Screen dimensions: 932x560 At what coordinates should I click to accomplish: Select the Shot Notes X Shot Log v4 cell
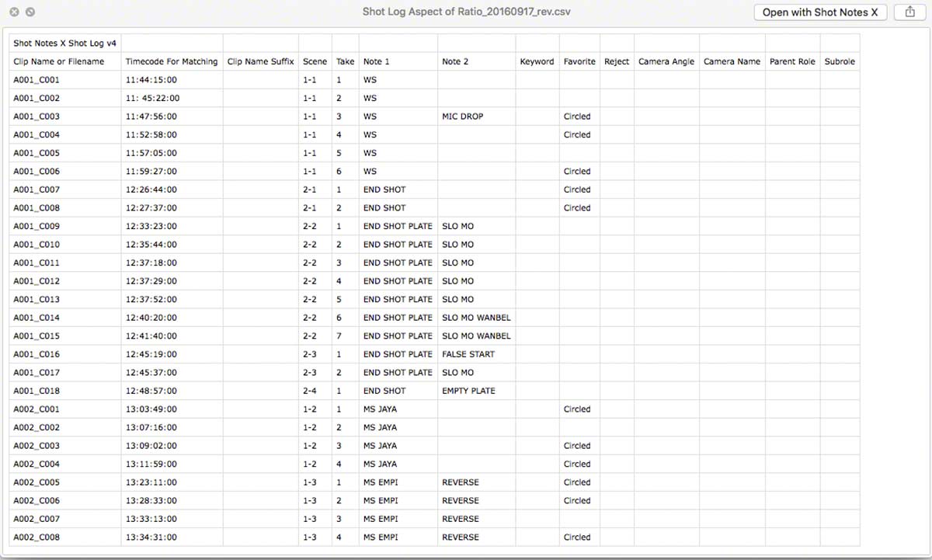65,43
